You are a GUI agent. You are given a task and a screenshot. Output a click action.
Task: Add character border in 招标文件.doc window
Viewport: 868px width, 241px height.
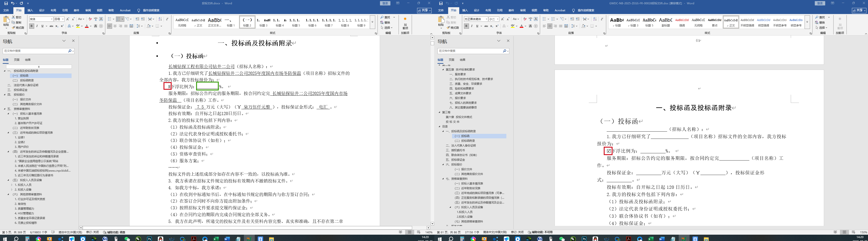pos(536,19)
